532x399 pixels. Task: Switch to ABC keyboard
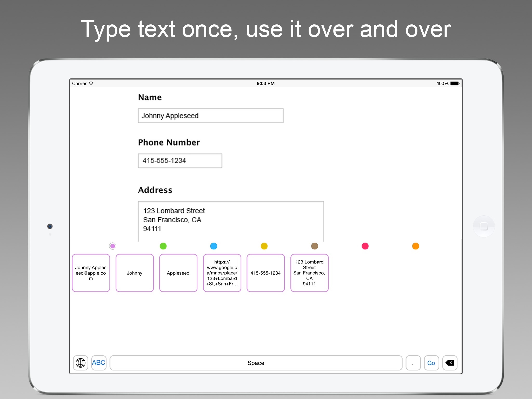(99, 363)
